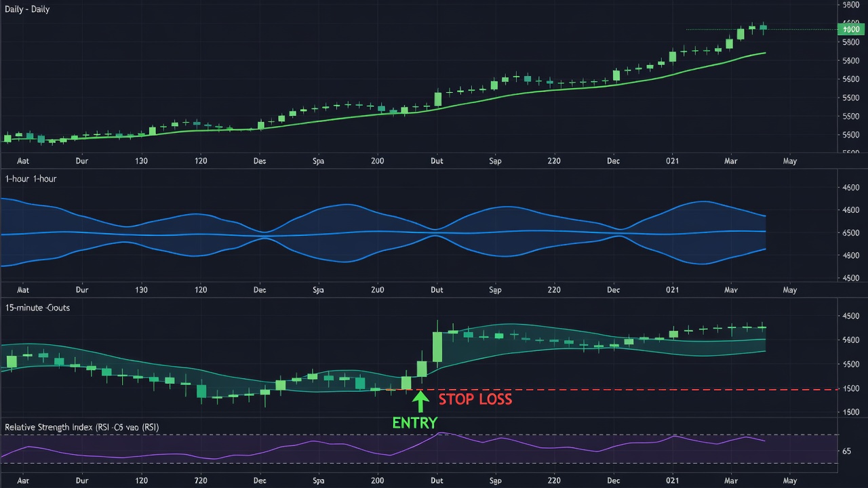This screenshot has height=488, width=868.
Task: Click the green current price tag on Daily axis
Action: coord(850,29)
